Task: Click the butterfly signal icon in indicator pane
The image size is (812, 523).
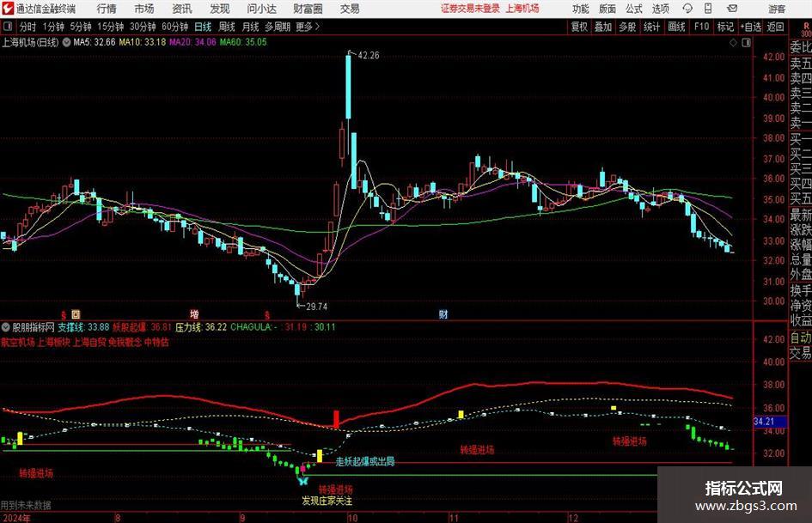Action: (x=303, y=481)
